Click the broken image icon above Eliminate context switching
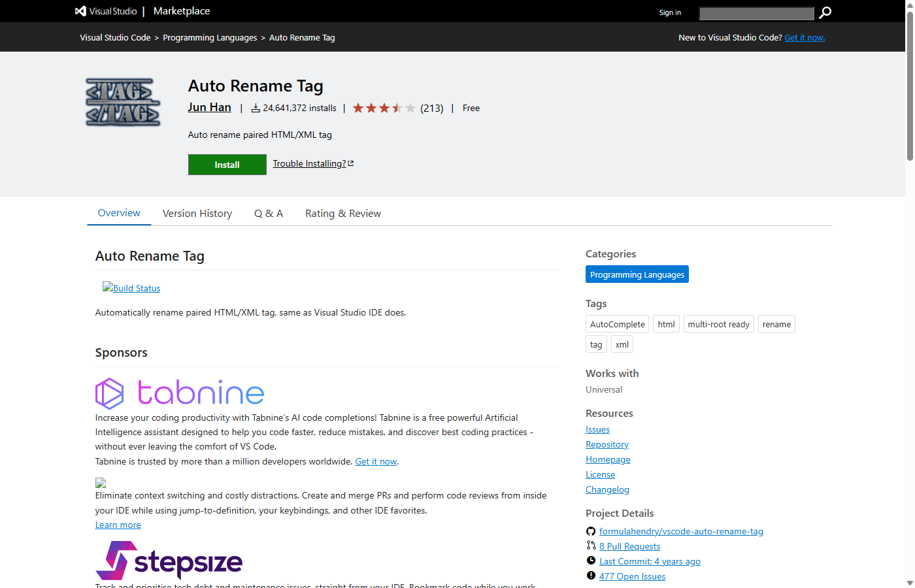915x588 pixels. coord(101,483)
